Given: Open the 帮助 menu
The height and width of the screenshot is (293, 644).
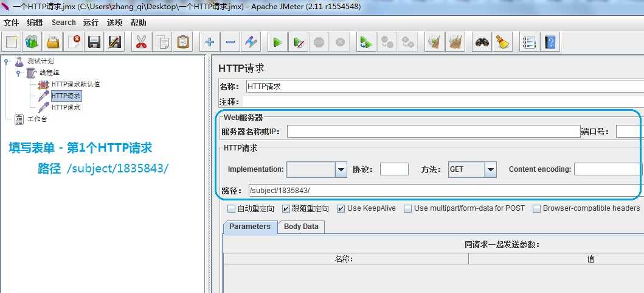Looking at the screenshot, I should 139,23.
